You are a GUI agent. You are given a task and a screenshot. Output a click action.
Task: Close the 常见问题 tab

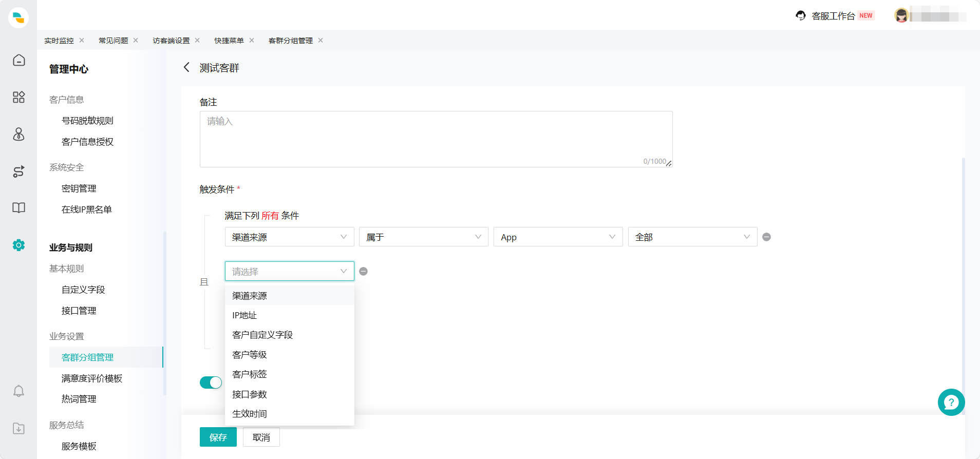point(136,40)
